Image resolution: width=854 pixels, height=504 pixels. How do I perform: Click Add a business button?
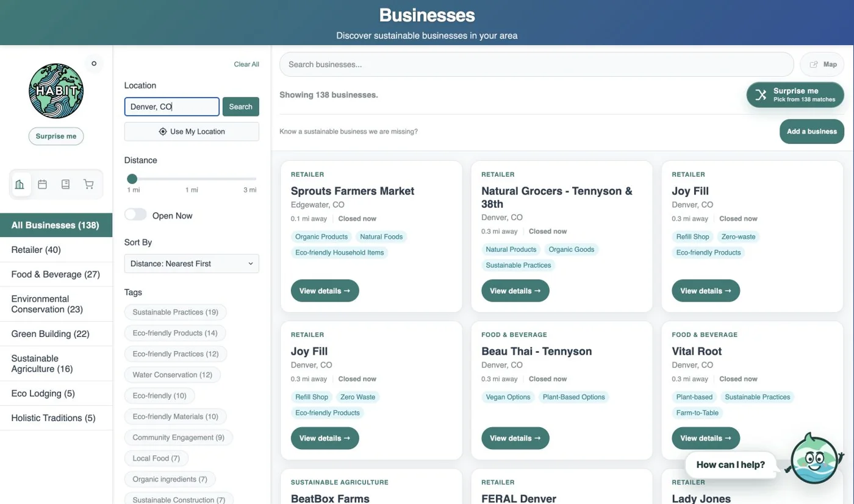click(x=812, y=132)
